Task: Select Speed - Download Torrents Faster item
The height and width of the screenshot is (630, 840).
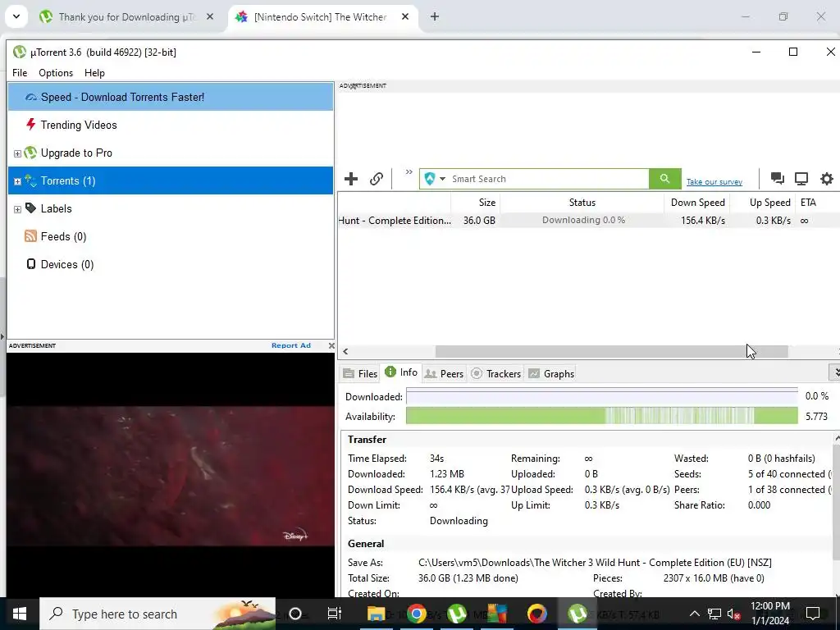Action: point(171,97)
